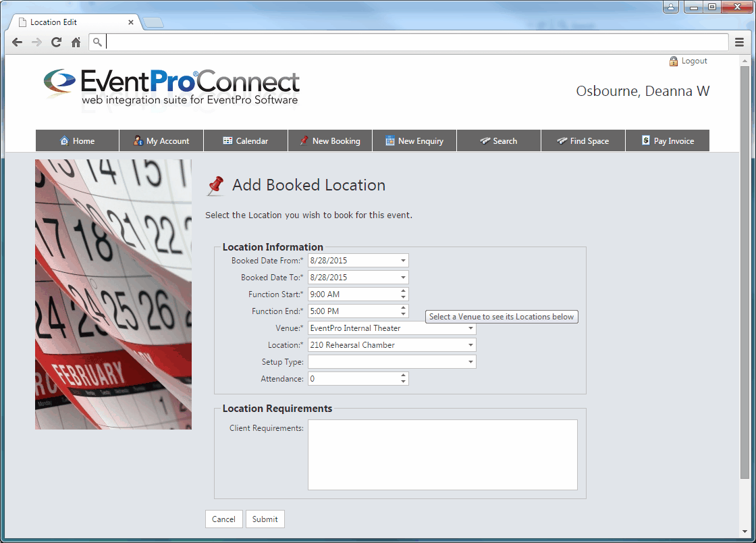Click into the Client Requirements text area
This screenshot has width=756, height=543.
click(x=443, y=455)
